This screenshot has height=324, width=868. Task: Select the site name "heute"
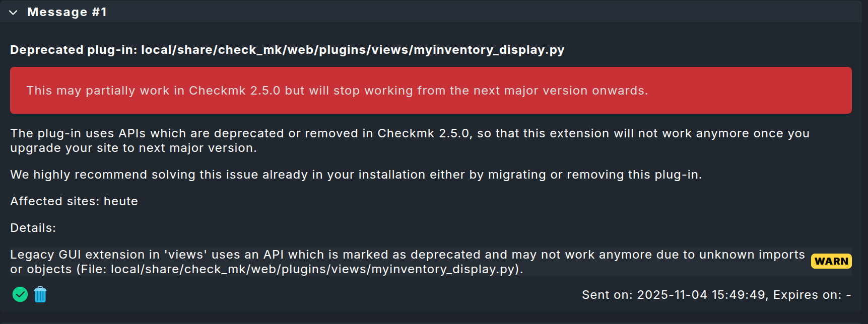pos(121,201)
